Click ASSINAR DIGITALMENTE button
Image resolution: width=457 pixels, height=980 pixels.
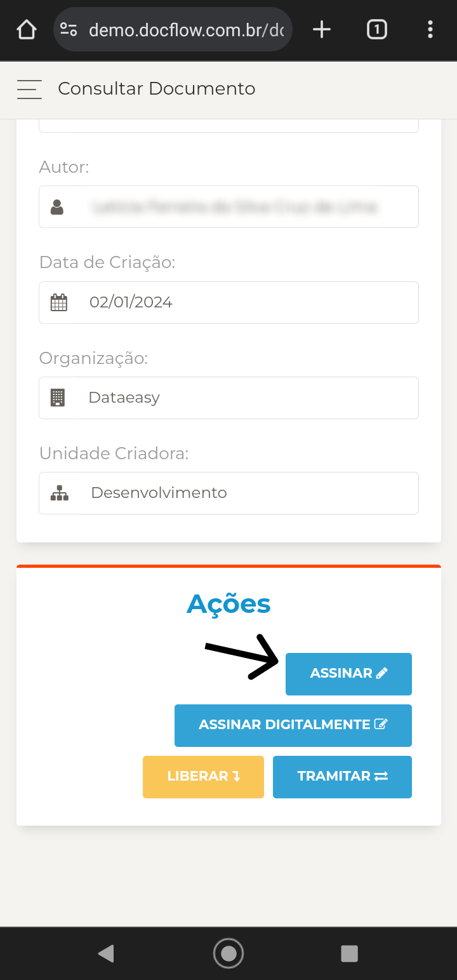coord(293,725)
